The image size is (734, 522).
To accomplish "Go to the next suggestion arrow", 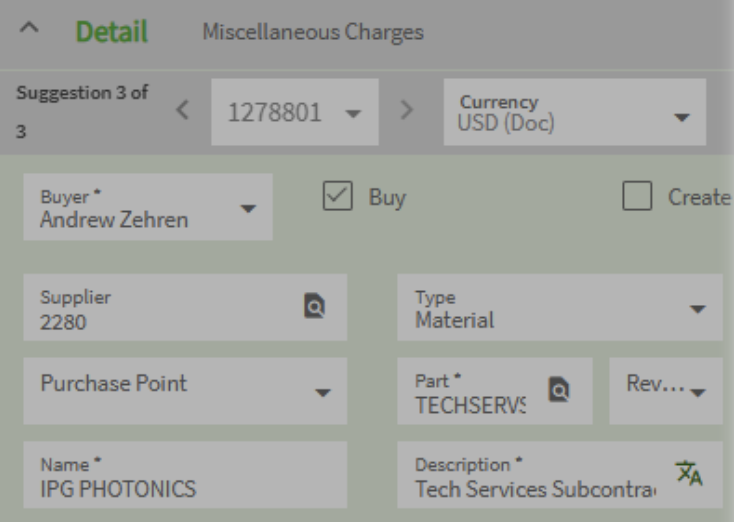I will pyautogui.click(x=406, y=110).
